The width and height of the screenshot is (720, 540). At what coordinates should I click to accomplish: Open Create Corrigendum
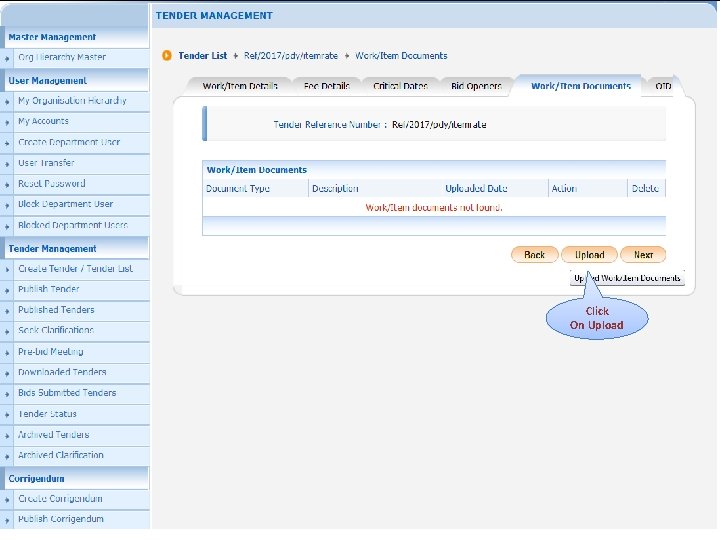pyautogui.click(x=60, y=499)
